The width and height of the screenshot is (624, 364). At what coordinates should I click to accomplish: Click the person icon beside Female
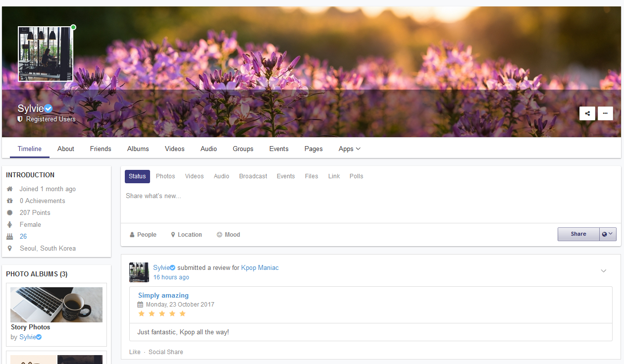(x=10, y=224)
